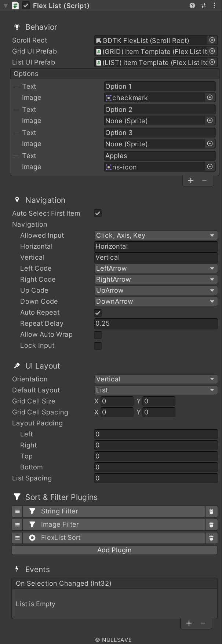Click the Repeat Delay input field
Viewport: 222px width, 644px height.
click(x=156, y=323)
